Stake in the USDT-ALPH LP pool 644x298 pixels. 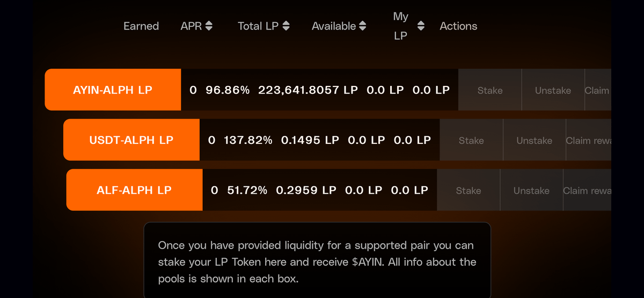(x=471, y=141)
